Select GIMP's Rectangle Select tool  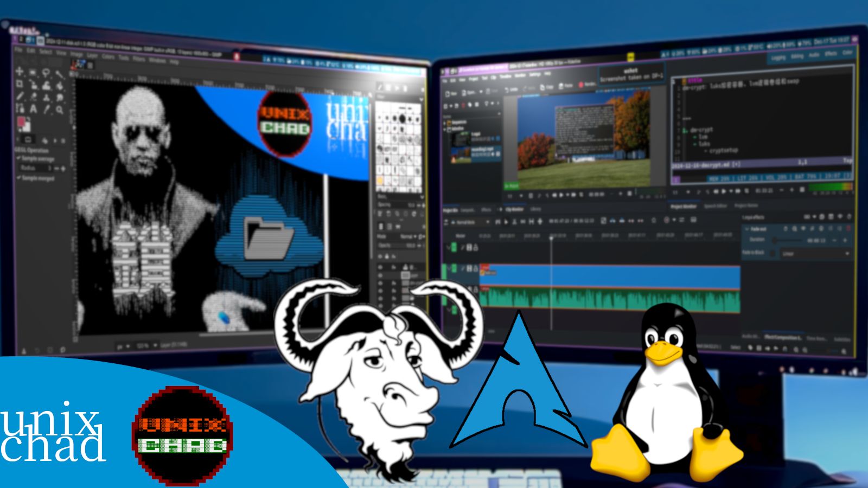tap(33, 73)
